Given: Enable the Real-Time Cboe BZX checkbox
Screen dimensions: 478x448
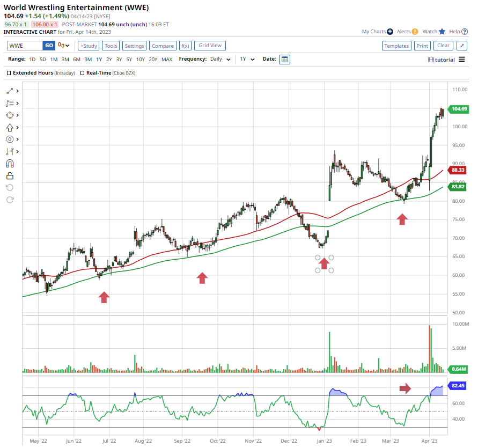Looking at the screenshot, I should [82, 73].
